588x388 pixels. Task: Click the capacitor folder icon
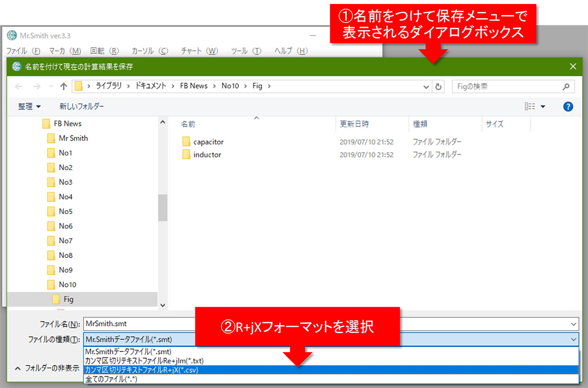coord(186,142)
